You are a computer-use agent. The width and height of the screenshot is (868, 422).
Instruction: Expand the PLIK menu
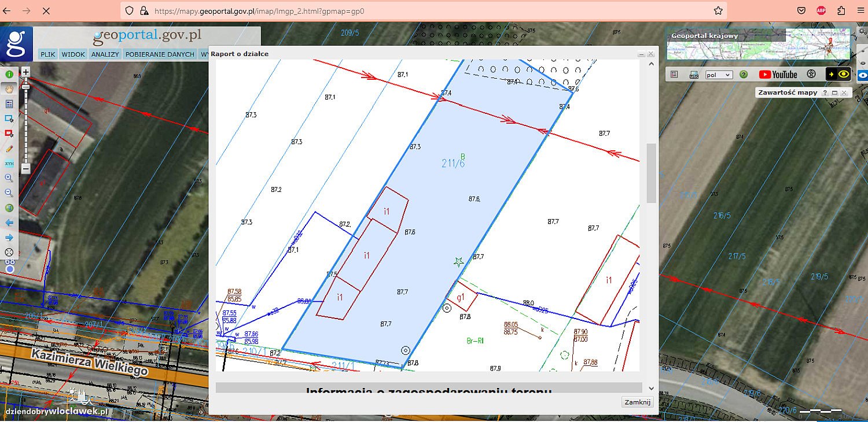coord(48,54)
